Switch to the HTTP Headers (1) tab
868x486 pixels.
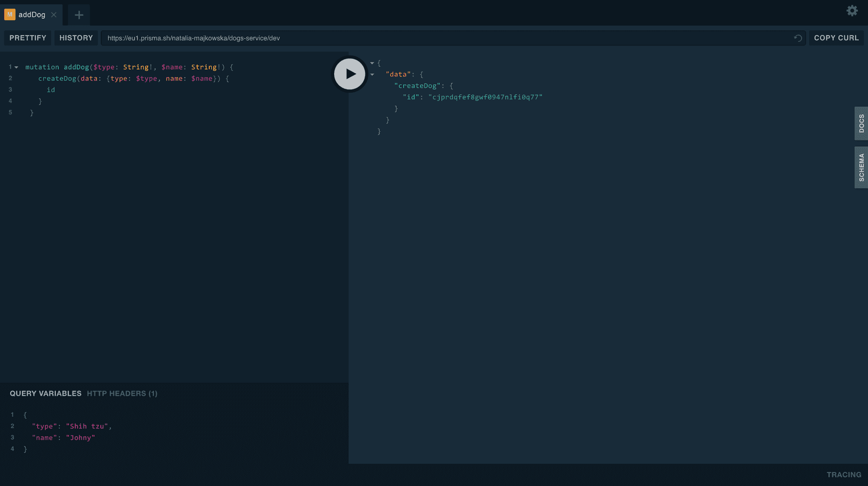click(x=122, y=393)
